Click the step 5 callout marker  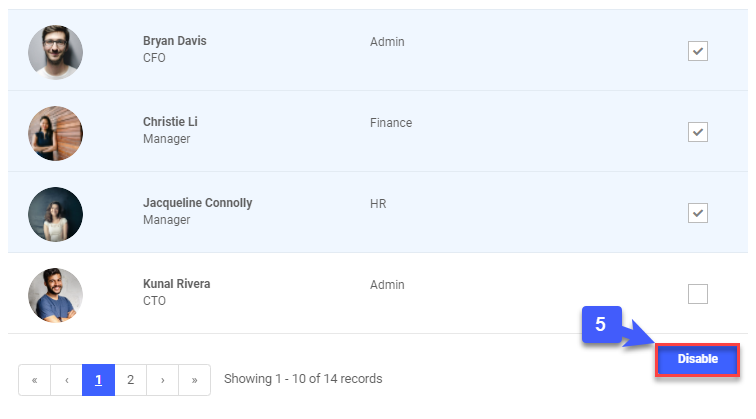(x=601, y=325)
